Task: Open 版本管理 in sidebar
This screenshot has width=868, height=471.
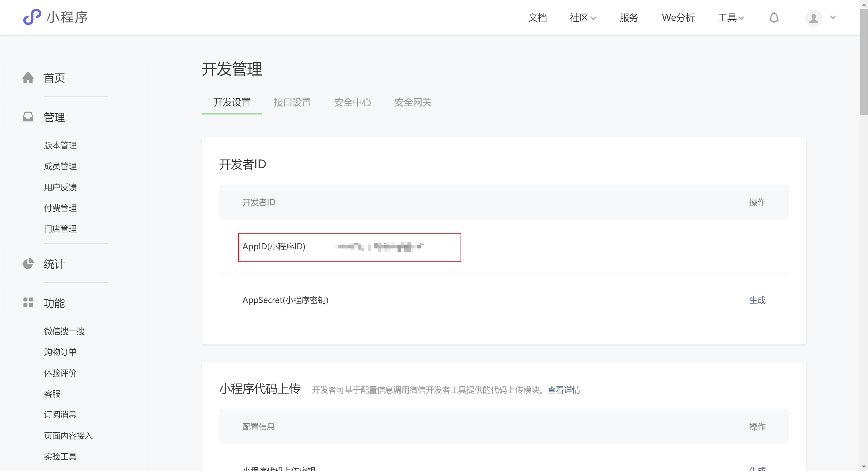Action: coord(60,145)
